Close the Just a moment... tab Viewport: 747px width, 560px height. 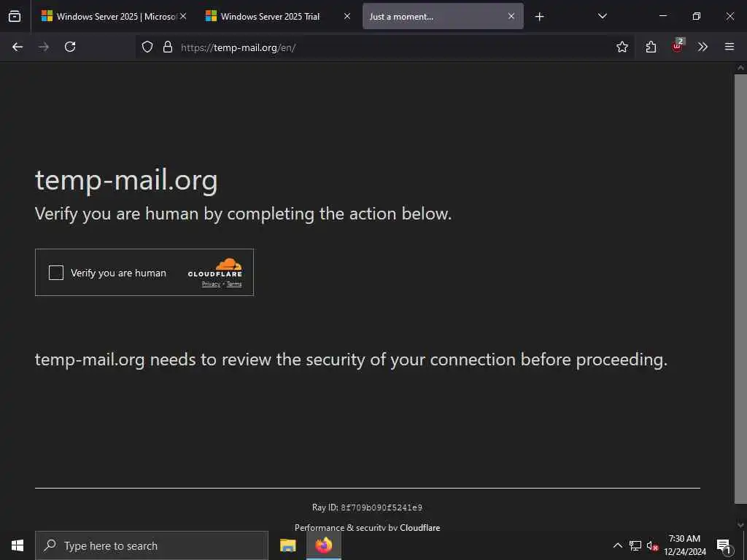pos(511,16)
